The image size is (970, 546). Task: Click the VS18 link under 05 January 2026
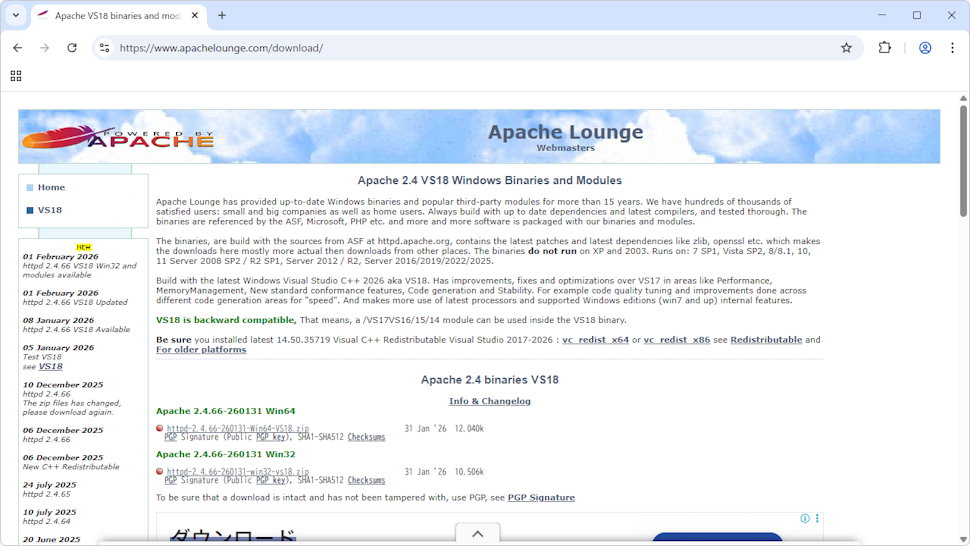pyautogui.click(x=51, y=366)
